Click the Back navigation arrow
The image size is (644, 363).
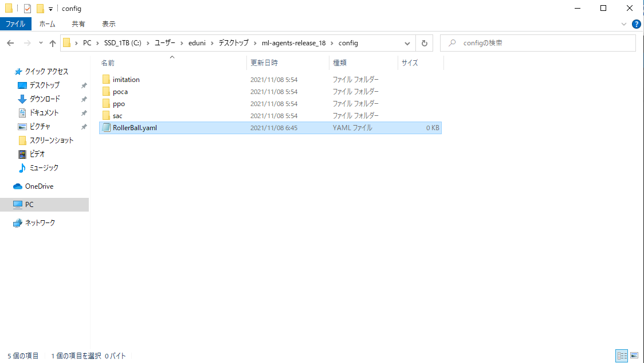coord(11,43)
